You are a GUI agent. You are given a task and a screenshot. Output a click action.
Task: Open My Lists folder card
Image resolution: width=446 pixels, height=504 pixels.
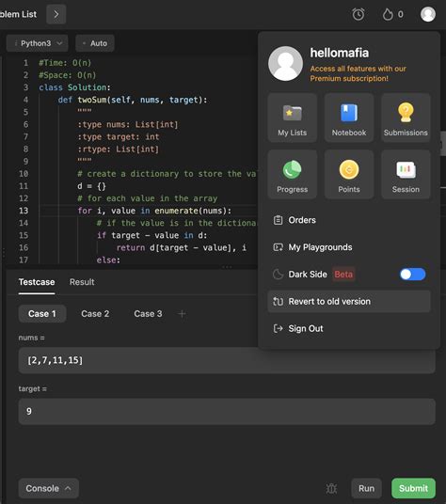pyautogui.click(x=293, y=118)
